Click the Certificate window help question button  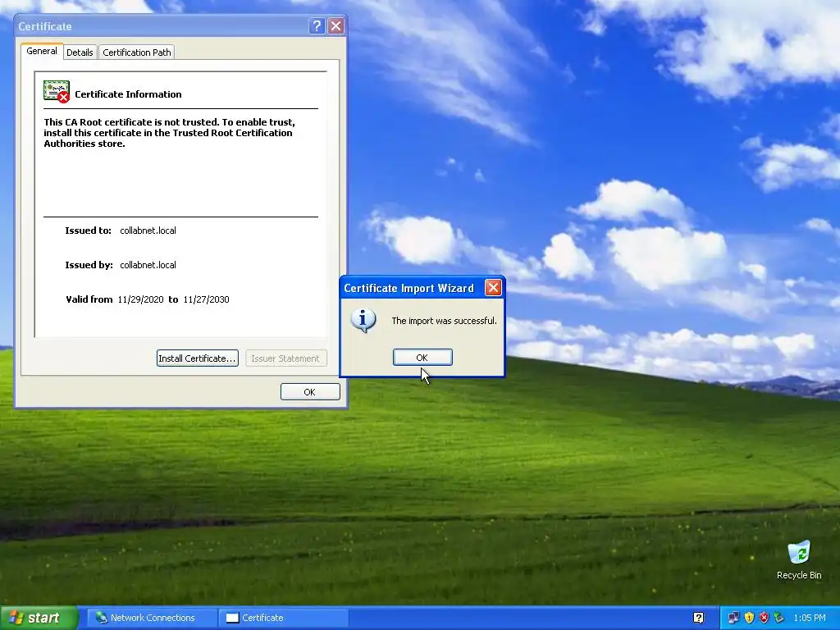pyautogui.click(x=317, y=25)
